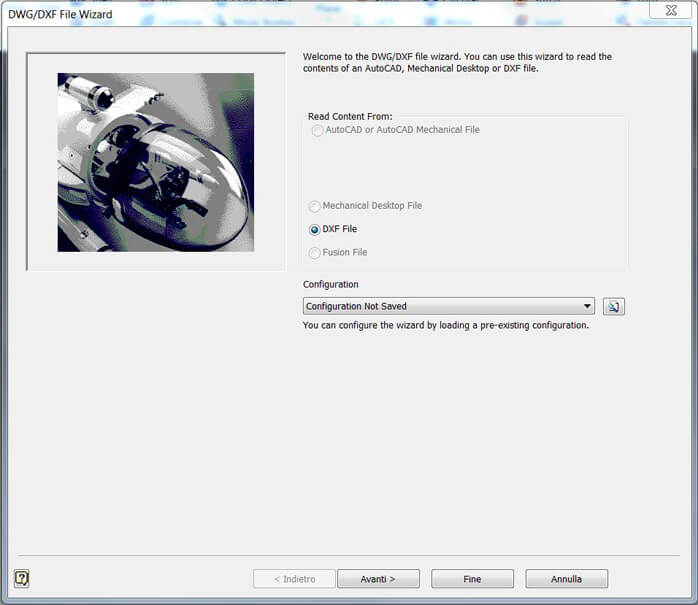Open the wizard help question-mark icon
Image resolution: width=698 pixels, height=605 pixels.
point(21,579)
